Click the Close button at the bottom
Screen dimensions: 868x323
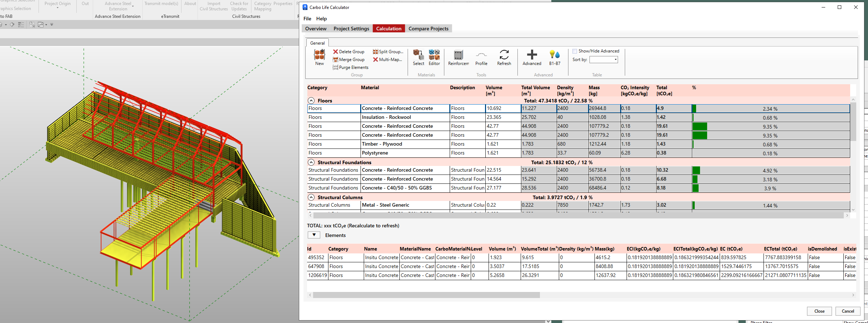[819, 311]
